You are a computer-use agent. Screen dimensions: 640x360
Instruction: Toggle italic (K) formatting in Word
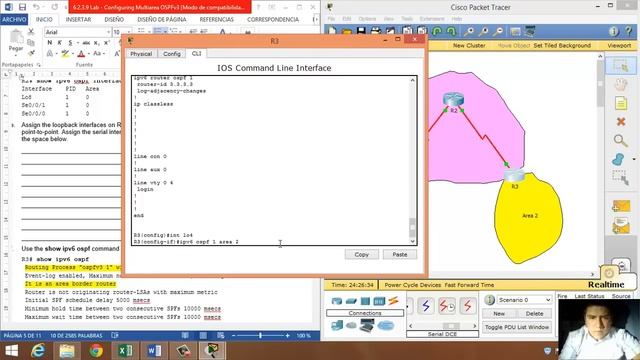pos(60,42)
